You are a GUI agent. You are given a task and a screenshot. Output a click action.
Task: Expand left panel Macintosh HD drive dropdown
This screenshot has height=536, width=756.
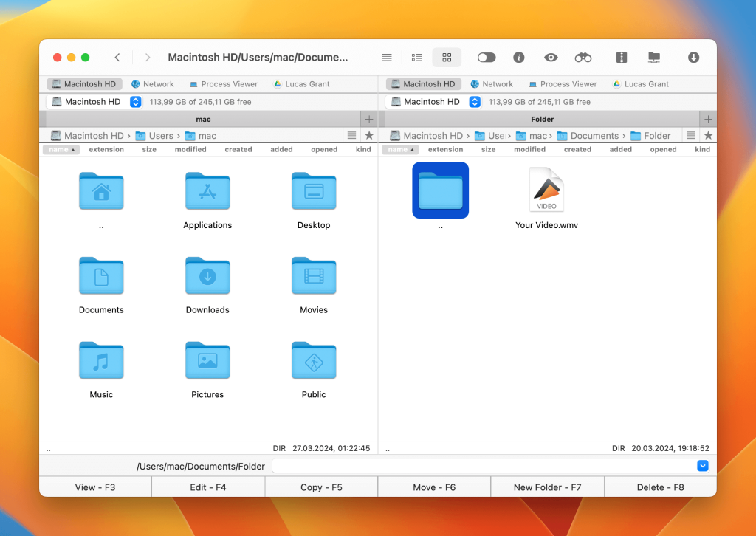(x=135, y=102)
